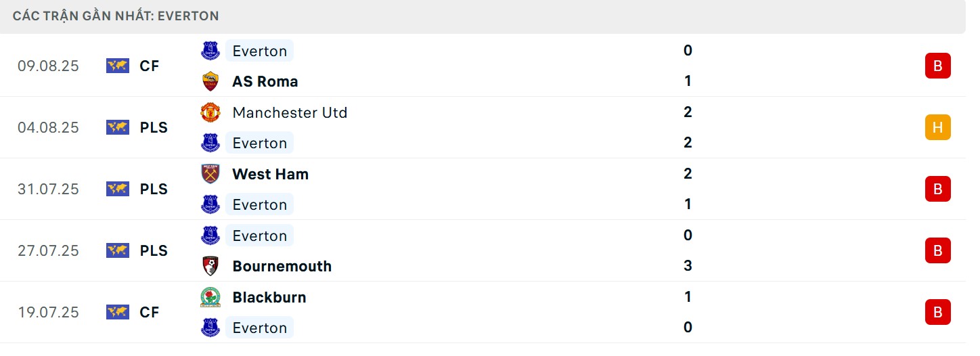Click the Blackburn club crest
The width and height of the screenshot is (980, 356).
coord(211,297)
